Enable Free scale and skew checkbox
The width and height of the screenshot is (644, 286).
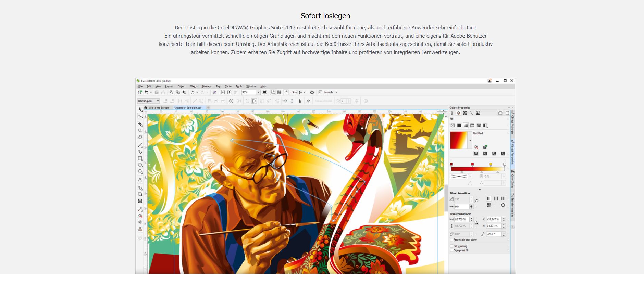point(451,240)
